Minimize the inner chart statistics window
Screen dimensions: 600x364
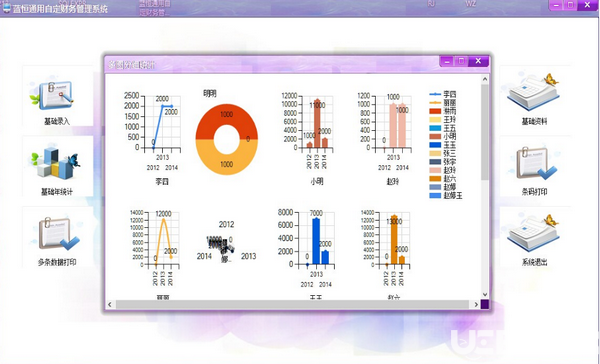pos(447,61)
